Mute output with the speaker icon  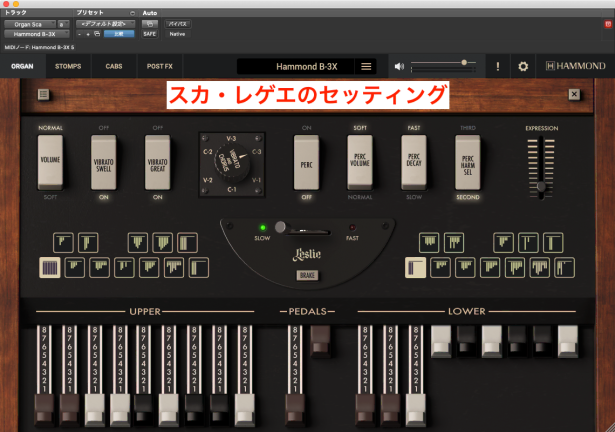[x=399, y=67]
